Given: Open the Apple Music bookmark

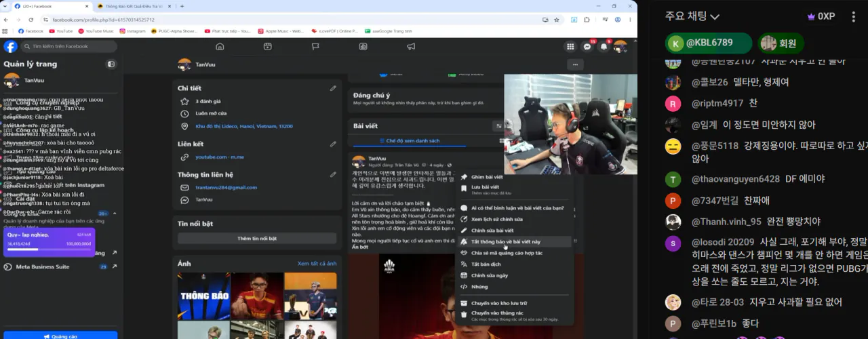Looking at the screenshot, I should pos(281,31).
